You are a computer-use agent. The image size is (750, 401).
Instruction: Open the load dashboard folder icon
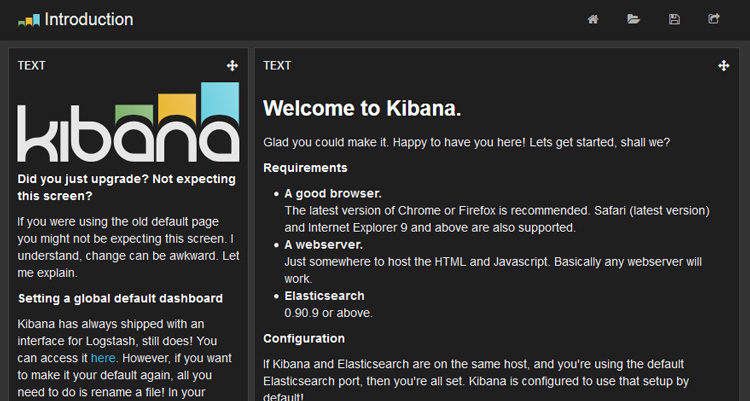click(633, 19)
